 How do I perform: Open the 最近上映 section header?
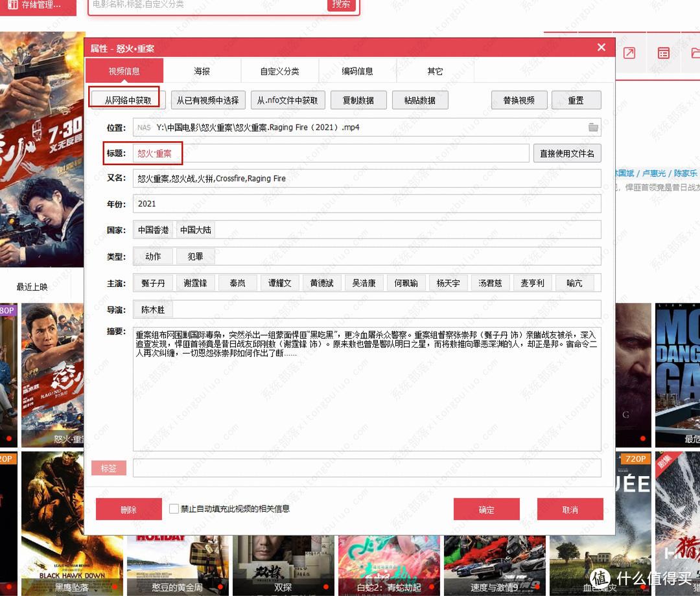tap(32, 287)
